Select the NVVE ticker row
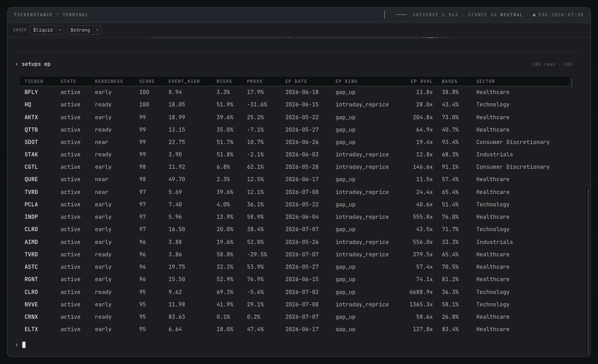The image size is (598, 364). pyautogui.click(x=295, y=305)
